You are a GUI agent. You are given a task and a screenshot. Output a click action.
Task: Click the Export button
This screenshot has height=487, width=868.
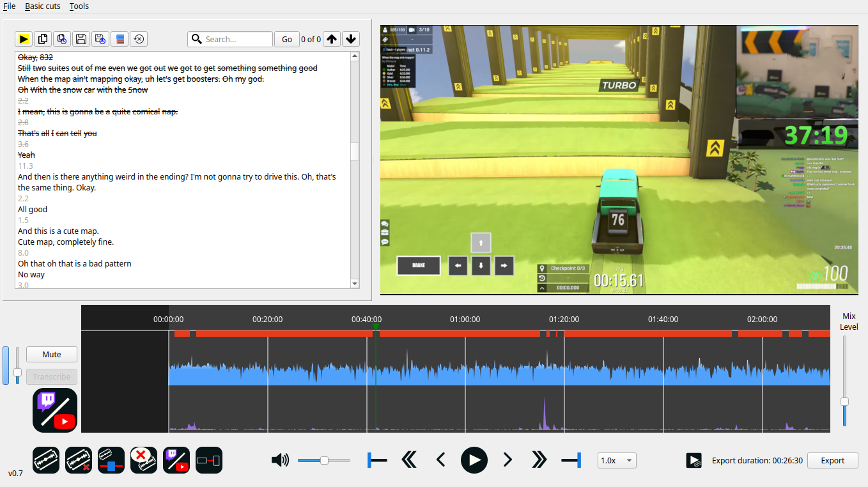pos(833,460)
